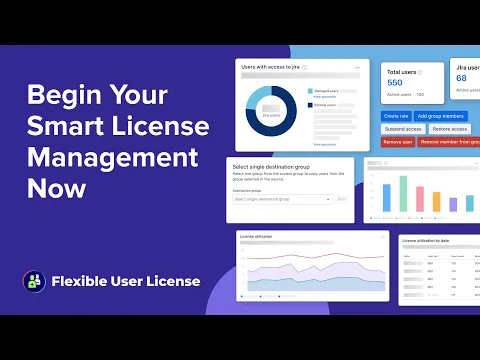Open ellipsis menu on the bar chart card
The height and width of the screenshot is (360, 480).
point(477,163)
